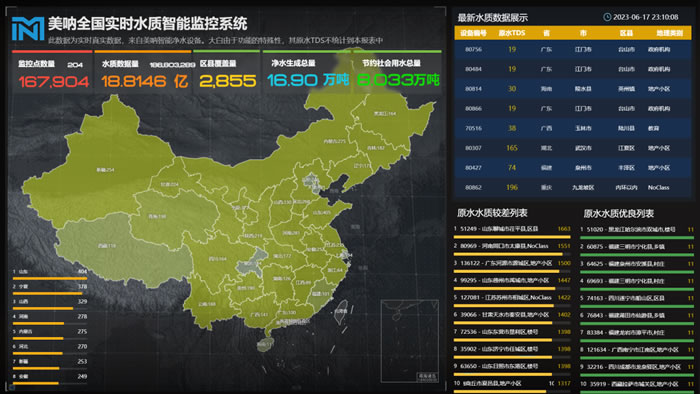
Task: Click the 2023-06-17 timestamp text
Action: coord(646,17)
